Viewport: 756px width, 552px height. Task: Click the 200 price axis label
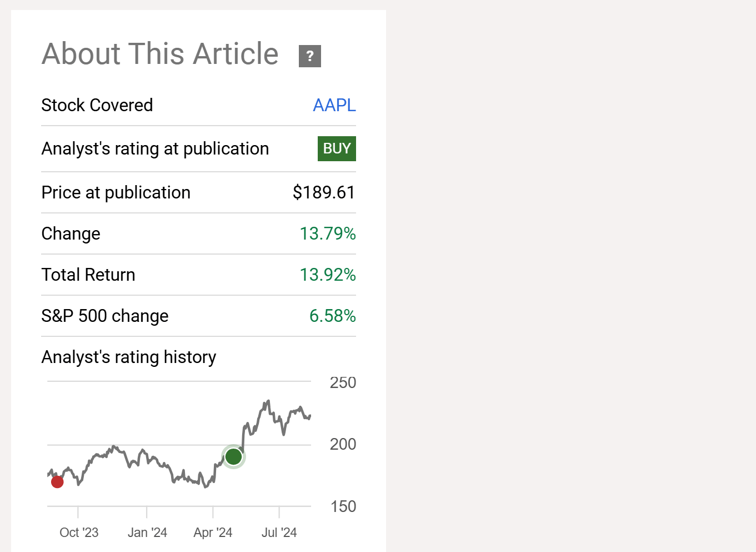click(x=343, y=444)
